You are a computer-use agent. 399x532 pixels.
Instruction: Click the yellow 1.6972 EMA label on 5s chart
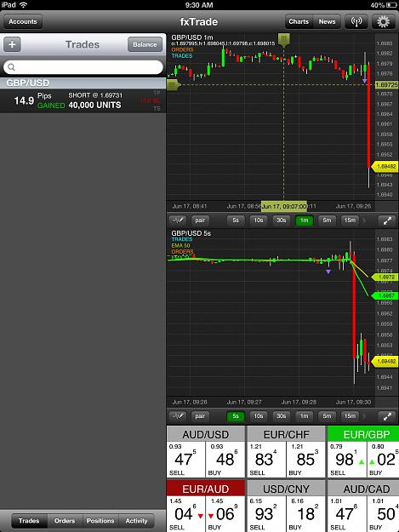(385, 277)
